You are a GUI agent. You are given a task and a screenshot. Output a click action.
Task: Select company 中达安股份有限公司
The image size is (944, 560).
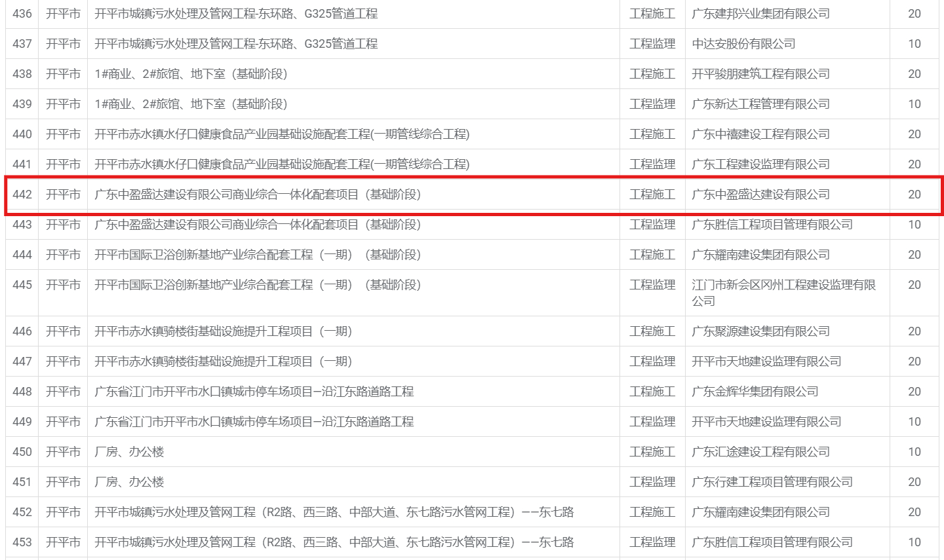point(743,44)
